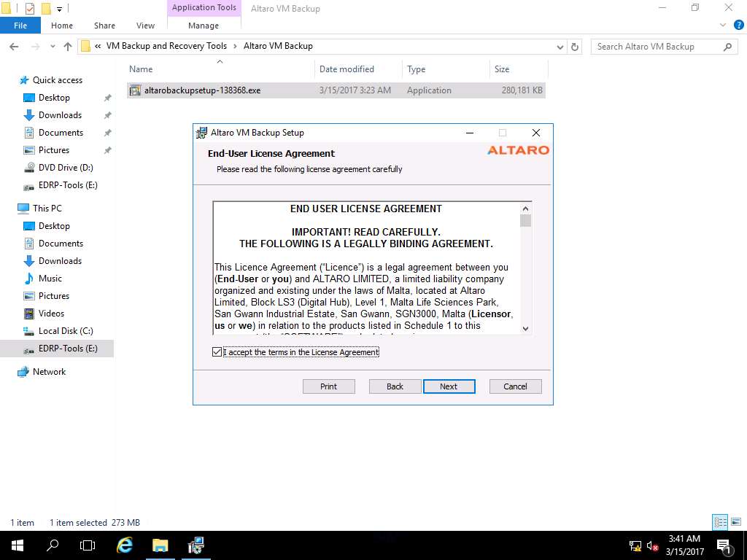Viewport: 747px width, 560px height.
Task: Select This PC in navigation pane
Action: (47, 208)
